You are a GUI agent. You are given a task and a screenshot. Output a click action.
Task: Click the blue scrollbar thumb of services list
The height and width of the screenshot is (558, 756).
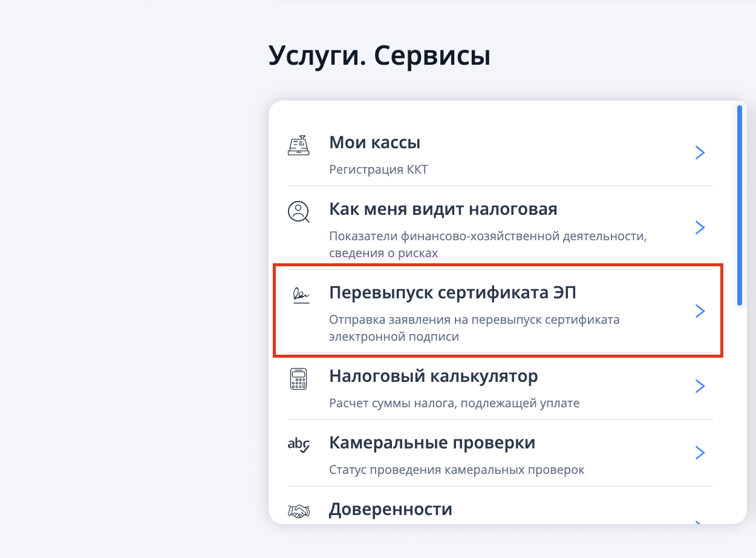[739, 206]
